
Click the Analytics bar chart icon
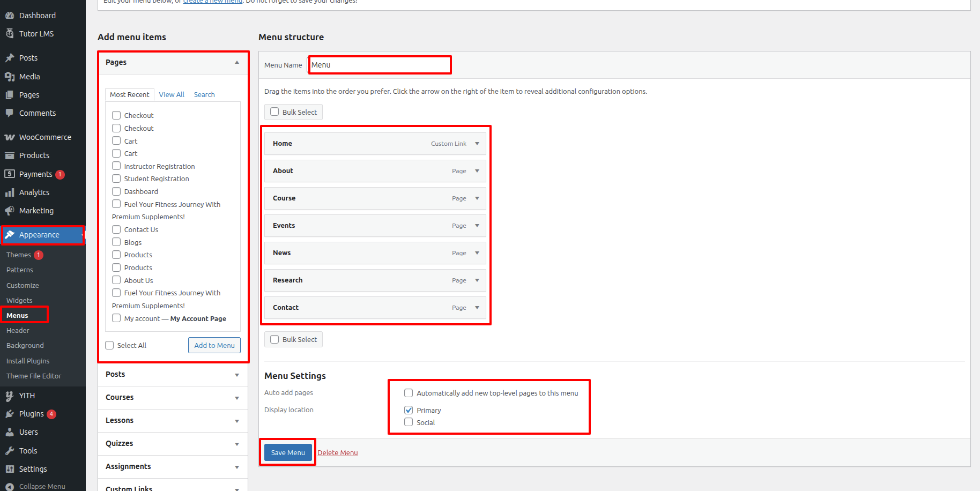(10, 192)
